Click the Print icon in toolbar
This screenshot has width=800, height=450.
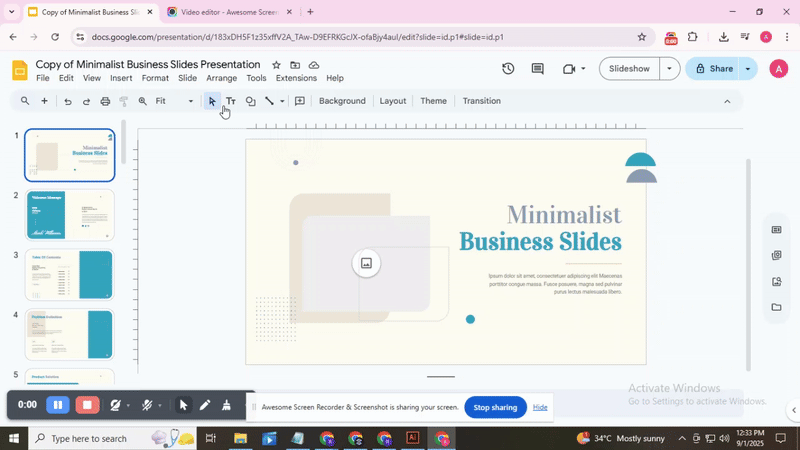(105, 101)
